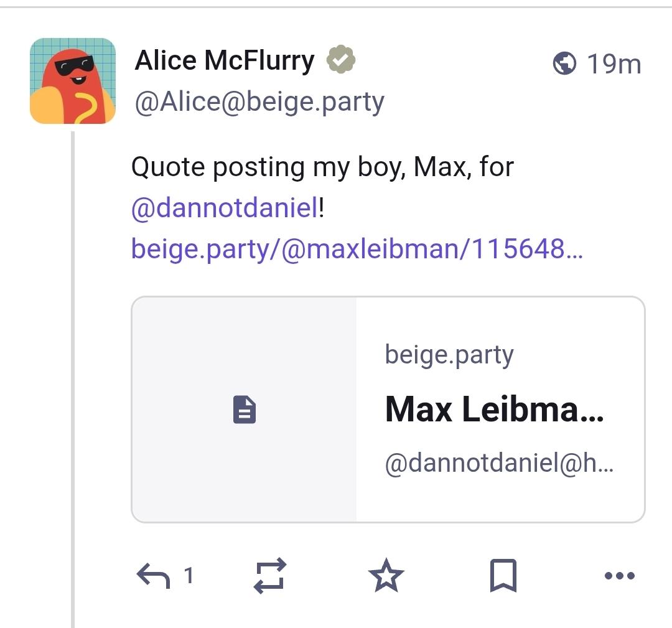Follow the beige.party/@maxleibman post link
Viewport: 672px width, 628px height.
coord(357,249)
